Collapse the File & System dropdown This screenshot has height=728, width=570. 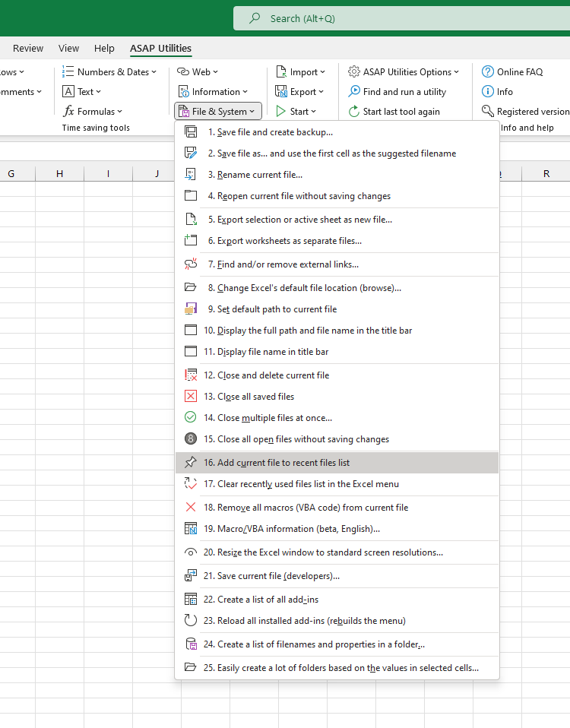(x=217, y=112)
